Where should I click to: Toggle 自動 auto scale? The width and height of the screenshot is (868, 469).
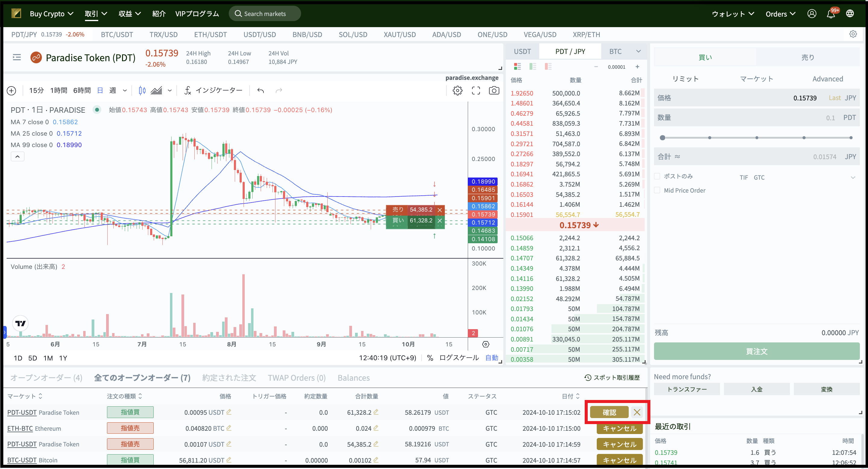(x=492, y=358)
